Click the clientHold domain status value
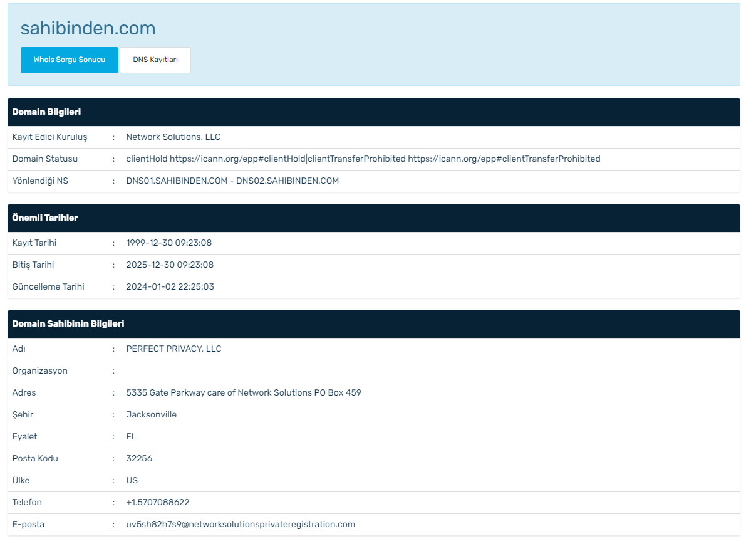Screen dimensions: 756x546 pyautogui.click(x=363, y=159)
